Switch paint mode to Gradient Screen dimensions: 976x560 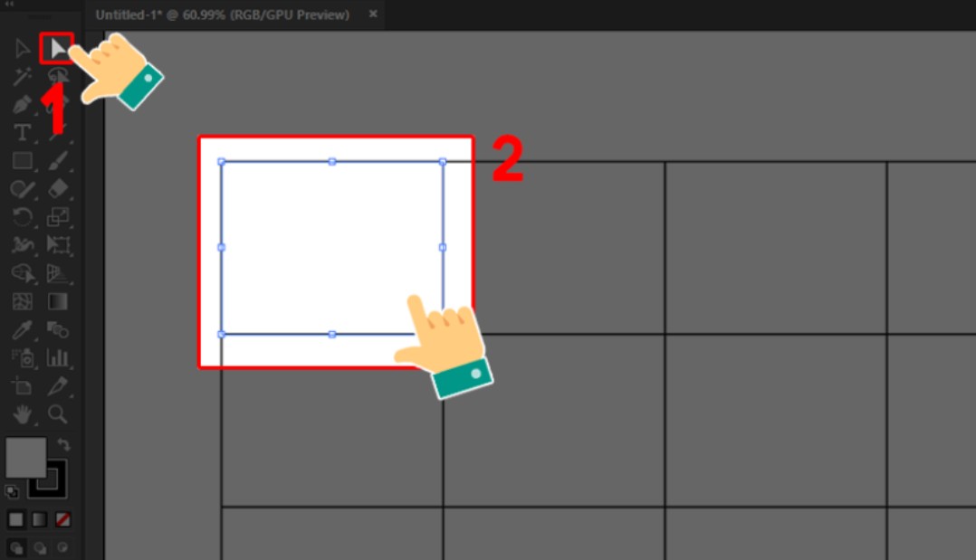[39, 519]
